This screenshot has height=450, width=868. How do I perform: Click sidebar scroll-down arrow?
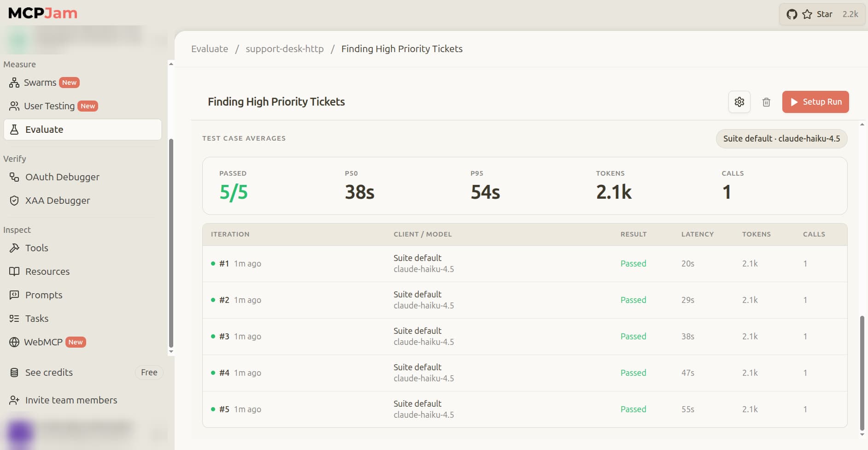pos(171,352)
